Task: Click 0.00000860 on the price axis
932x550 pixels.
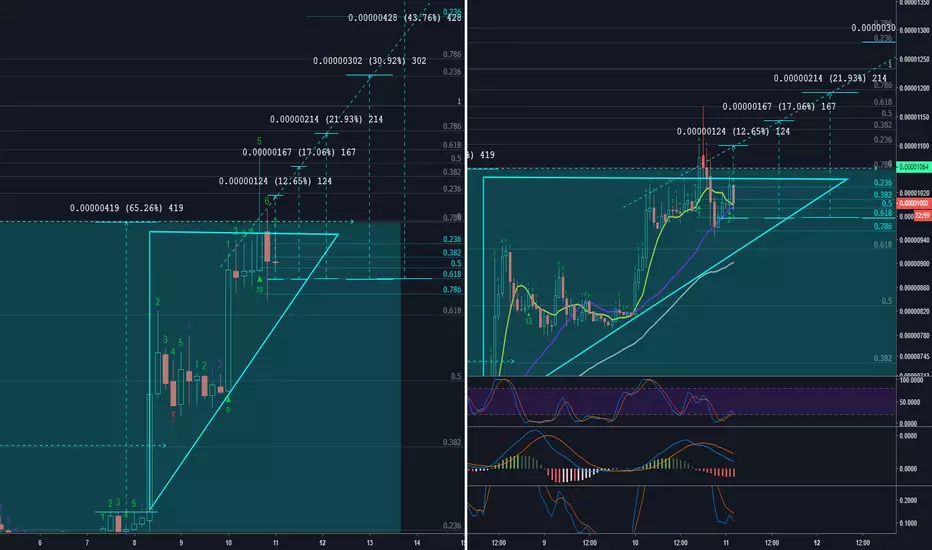Action: pyautogui.click(x=915, y=288)
